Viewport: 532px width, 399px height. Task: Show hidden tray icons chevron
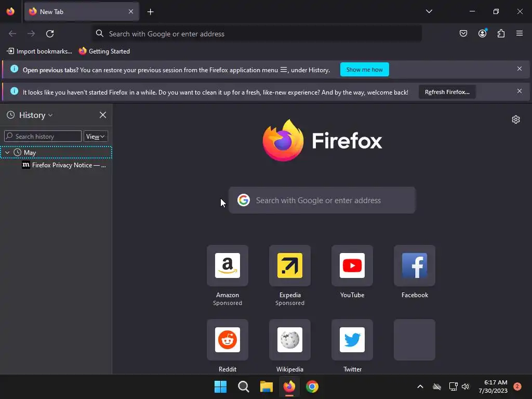420,387
